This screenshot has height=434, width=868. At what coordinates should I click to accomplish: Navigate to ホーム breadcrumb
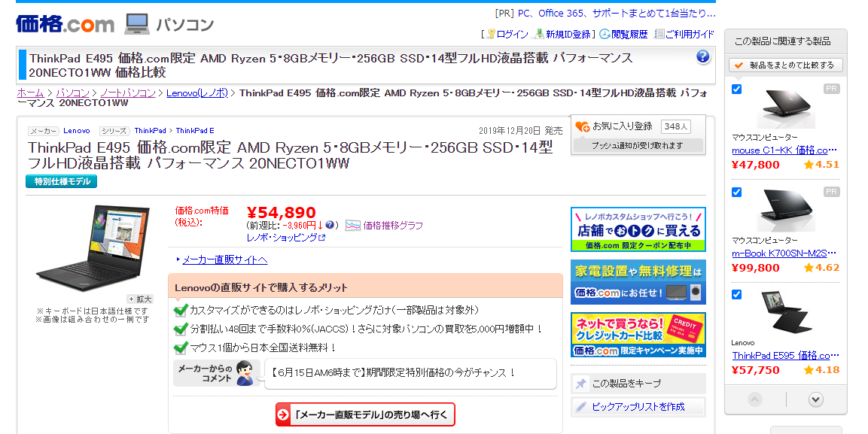(x=30, y=93)
